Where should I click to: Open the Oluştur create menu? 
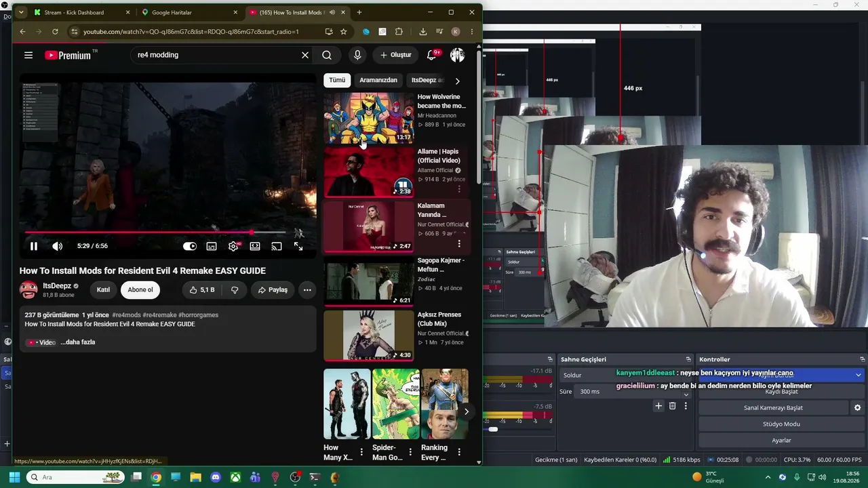click(396, 55)
